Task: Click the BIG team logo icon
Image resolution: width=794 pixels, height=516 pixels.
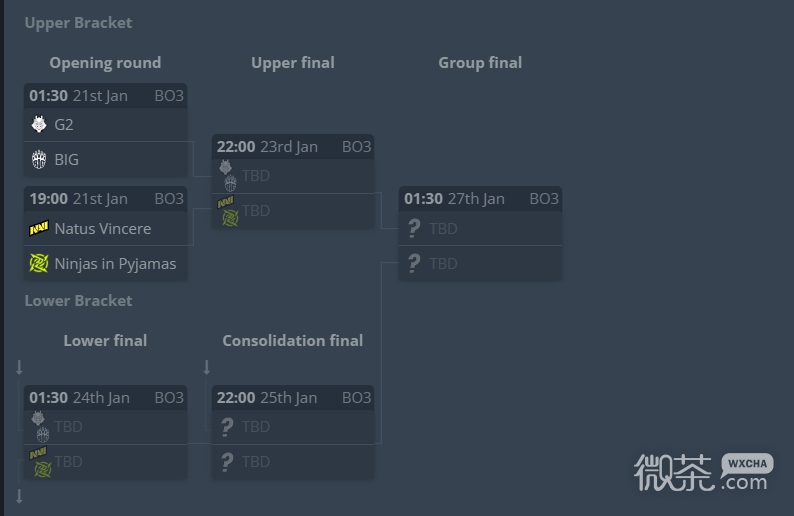Action: tap(39, 160)
